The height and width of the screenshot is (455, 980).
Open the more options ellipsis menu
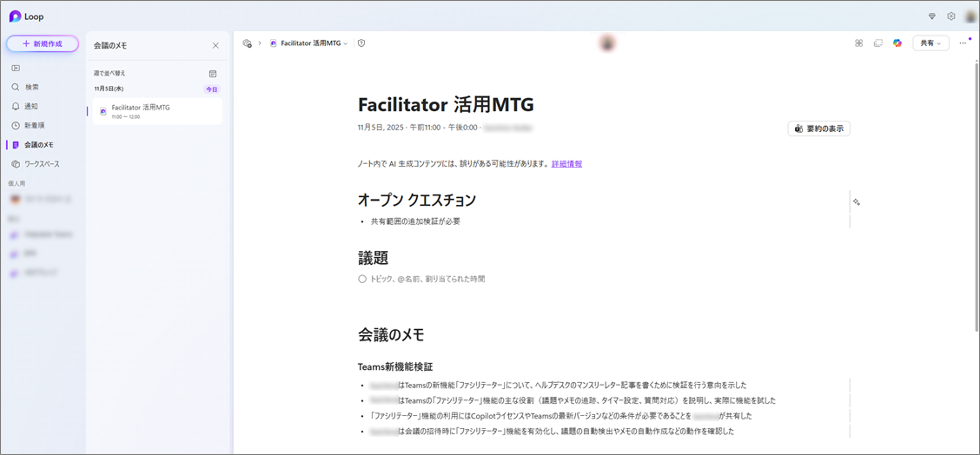pyautogui.click(x=963, y=43)
